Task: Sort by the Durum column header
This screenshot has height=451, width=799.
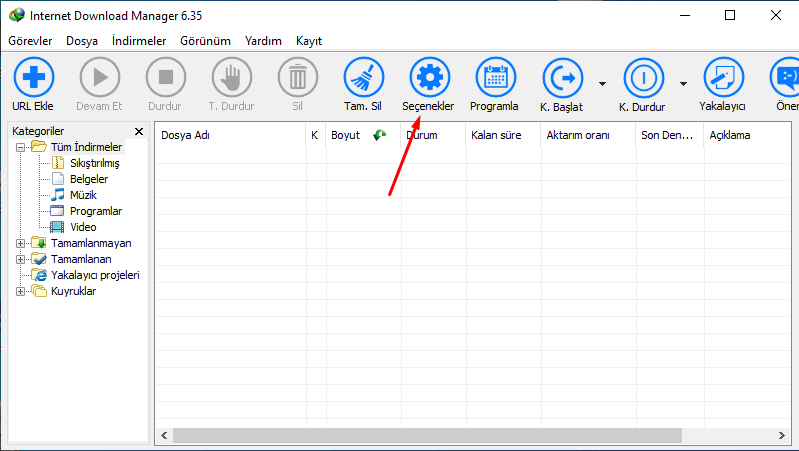Action: [x=433, y=135]
